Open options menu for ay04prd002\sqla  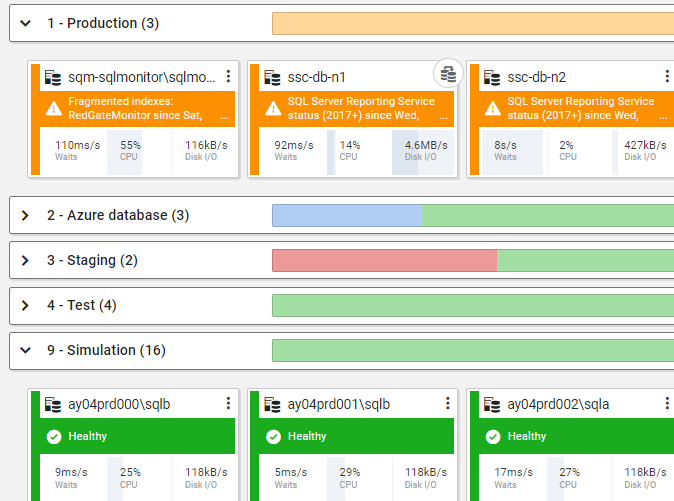[667, 404]
